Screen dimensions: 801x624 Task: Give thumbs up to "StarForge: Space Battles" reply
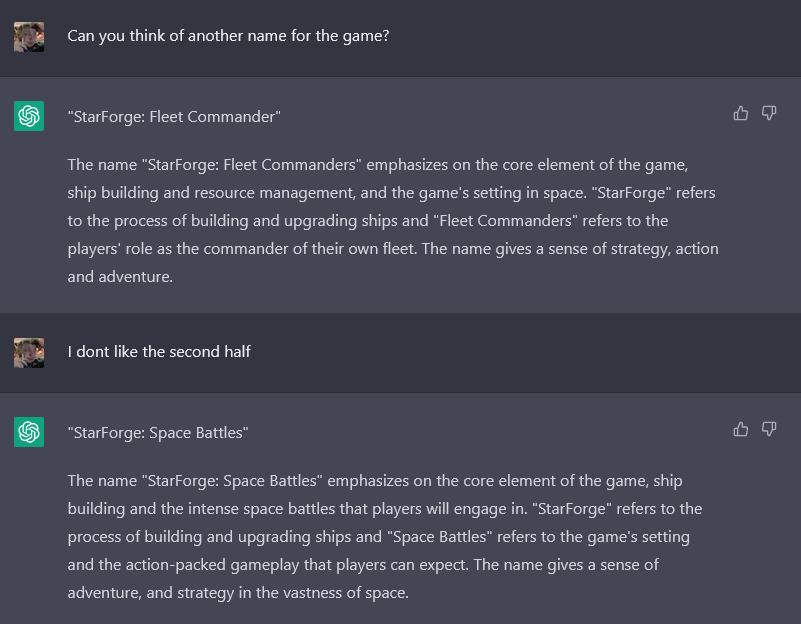[x=741, y=429]
